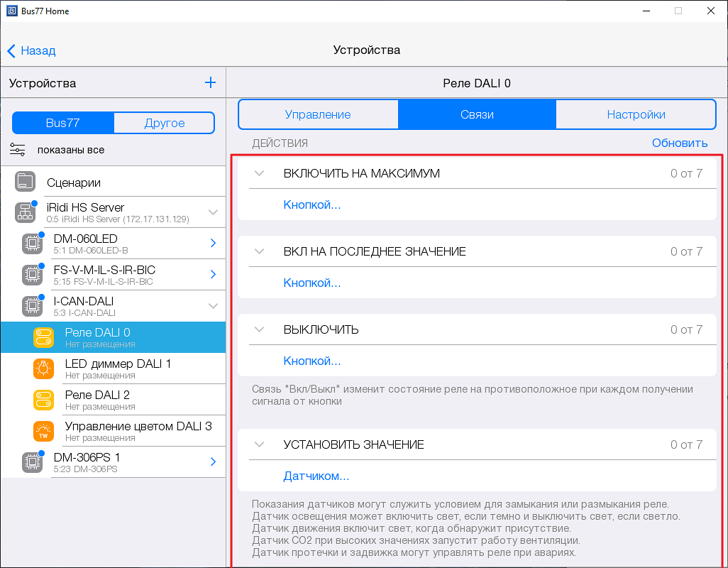Open the Управление tab
Image resolution: width=728 pixels, height=568 pixels.
318,114
